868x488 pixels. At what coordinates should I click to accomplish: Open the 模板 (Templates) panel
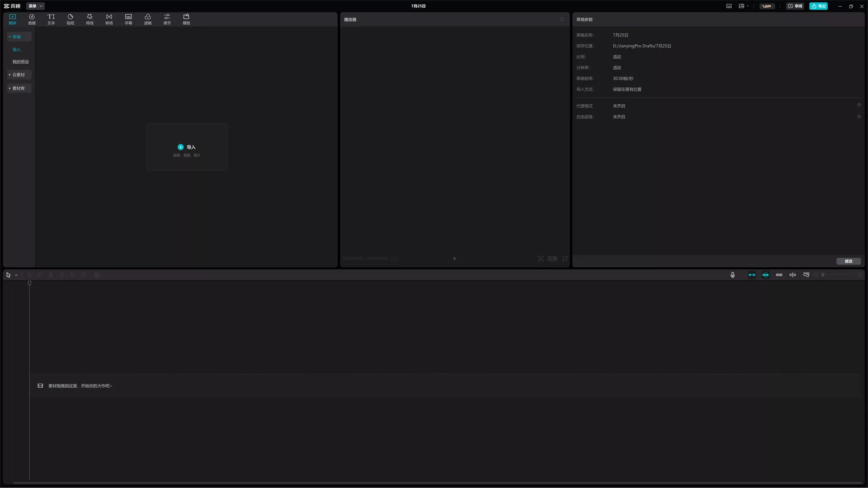[186, 19]
